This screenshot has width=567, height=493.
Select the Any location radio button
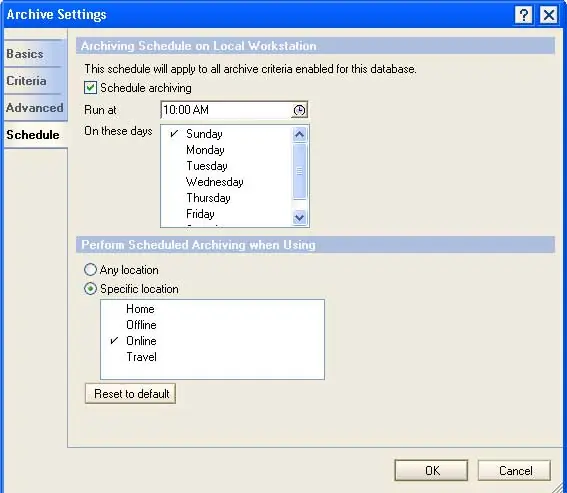(x=90, y=270)
